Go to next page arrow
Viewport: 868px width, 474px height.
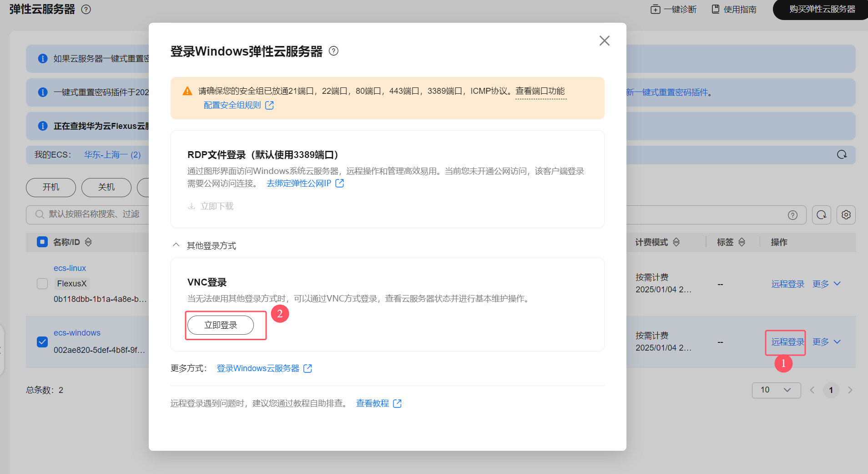click(850, 390)
